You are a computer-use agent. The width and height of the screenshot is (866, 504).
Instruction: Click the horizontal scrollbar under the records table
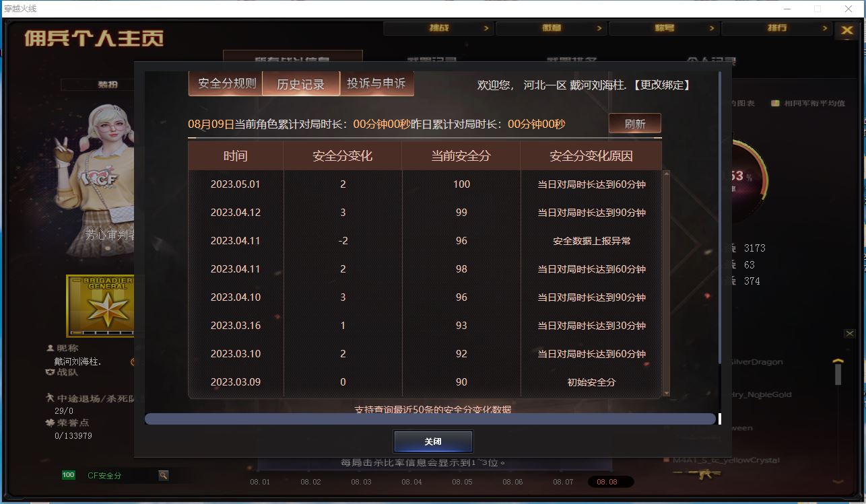430,419
